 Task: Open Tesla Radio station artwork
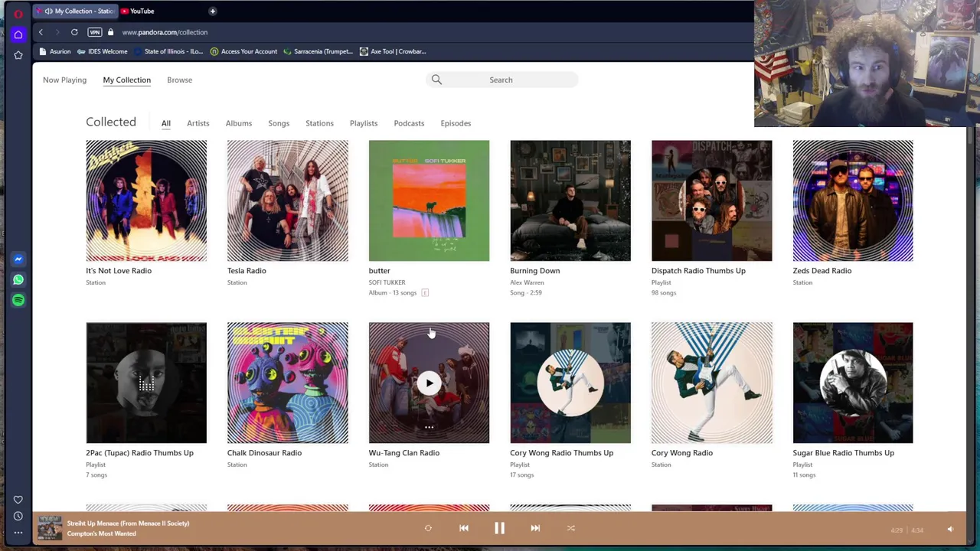click(287, 201)
